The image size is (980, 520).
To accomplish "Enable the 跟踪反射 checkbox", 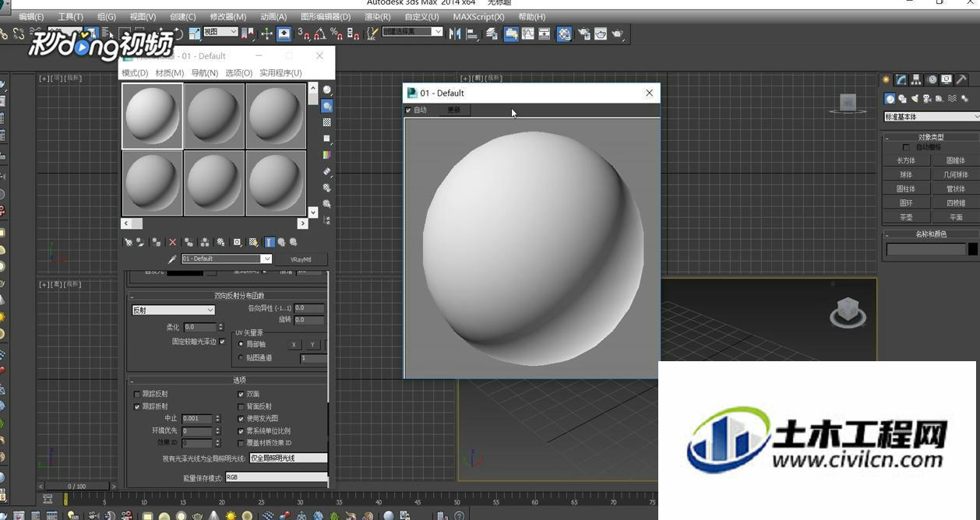I will point(138,395).
